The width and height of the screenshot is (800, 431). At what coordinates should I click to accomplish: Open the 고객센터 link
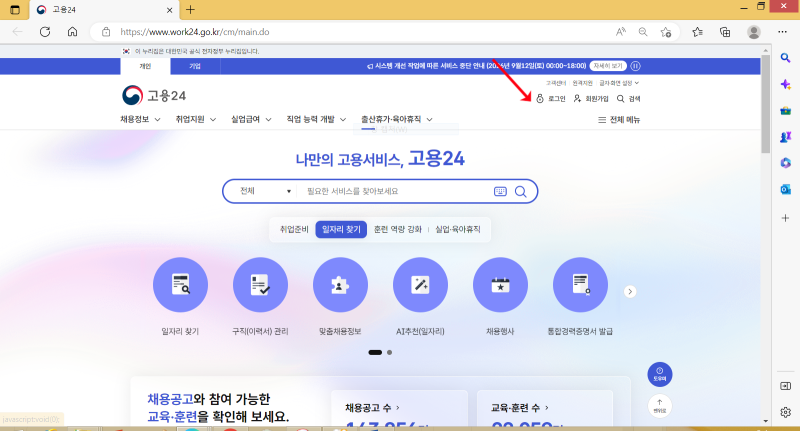tap(555, 83)
